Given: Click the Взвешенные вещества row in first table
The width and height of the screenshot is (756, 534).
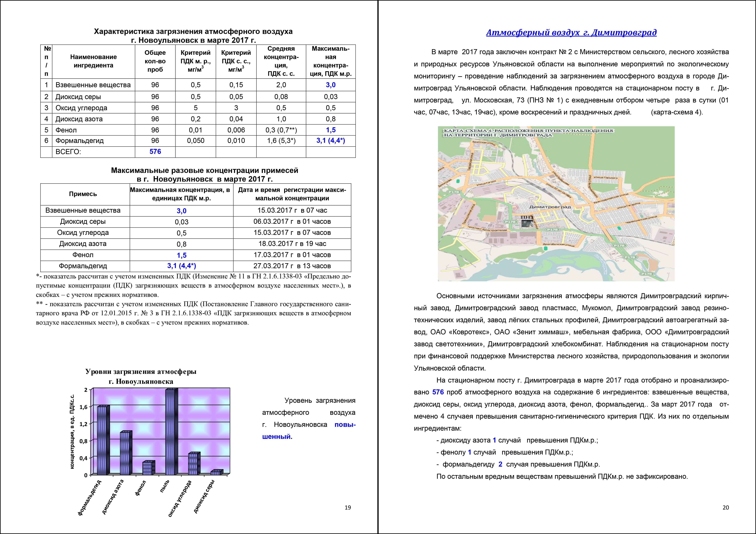Looking at the screenshot, I should pyautogui.click(x=198, y=85).
